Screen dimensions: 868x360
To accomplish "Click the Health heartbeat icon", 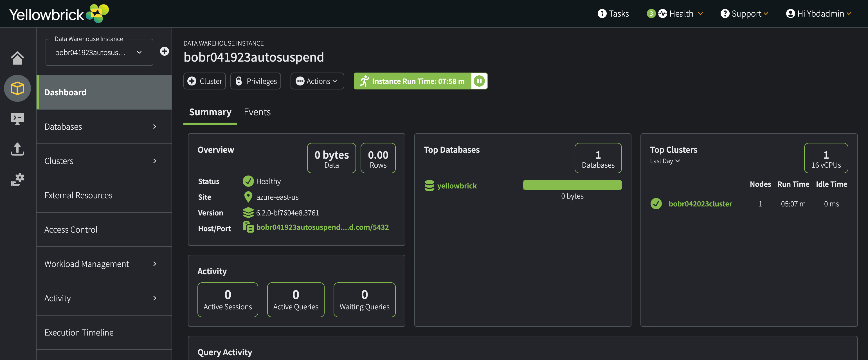I will pos(662,13).
